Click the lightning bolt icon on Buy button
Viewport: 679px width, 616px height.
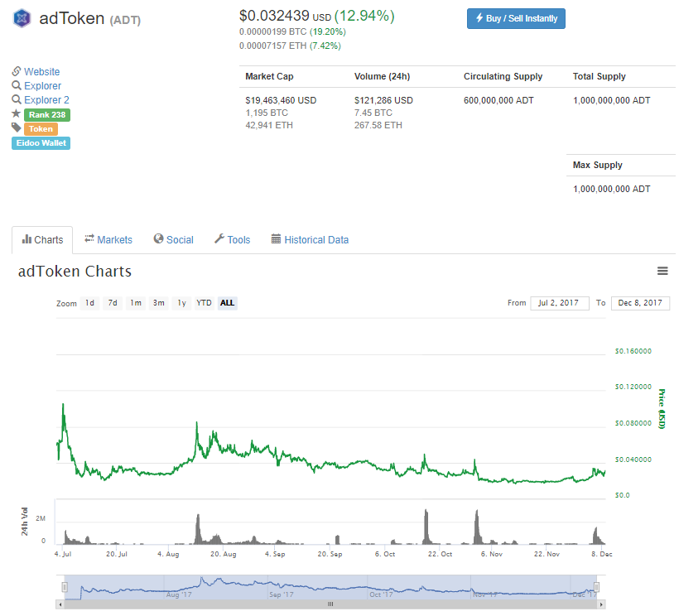479,17
